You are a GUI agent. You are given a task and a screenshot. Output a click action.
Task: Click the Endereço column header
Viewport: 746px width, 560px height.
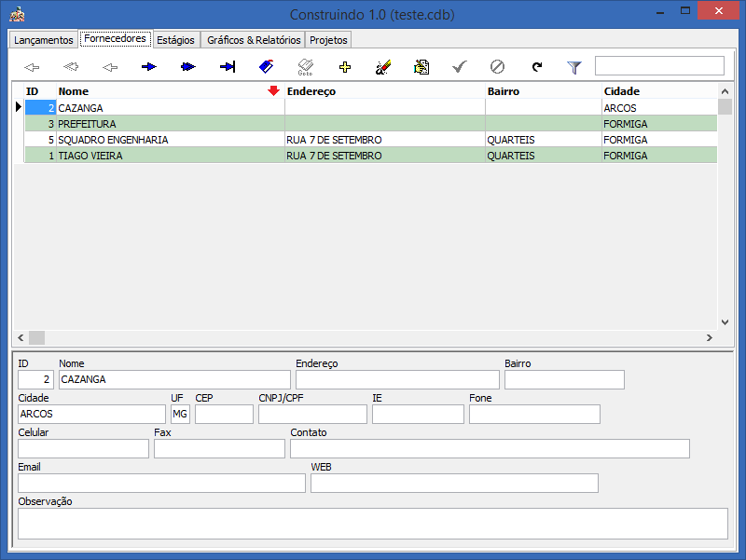pos(385,91)
